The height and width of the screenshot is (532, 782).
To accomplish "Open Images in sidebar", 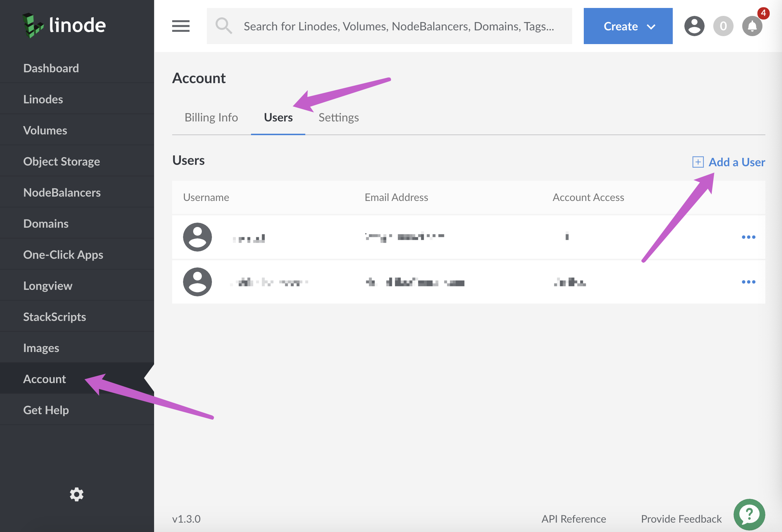I will 77,348.
